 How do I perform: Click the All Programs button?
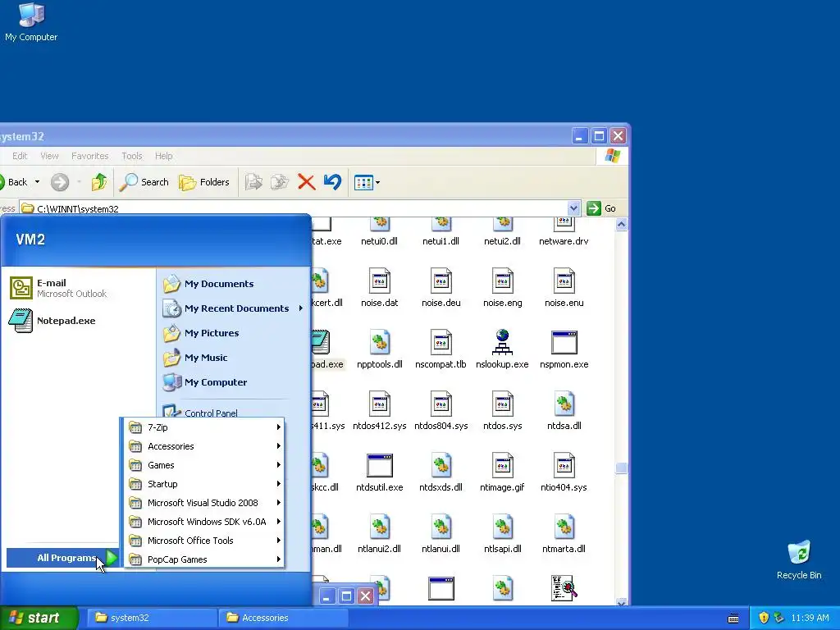tap(62, 558)
